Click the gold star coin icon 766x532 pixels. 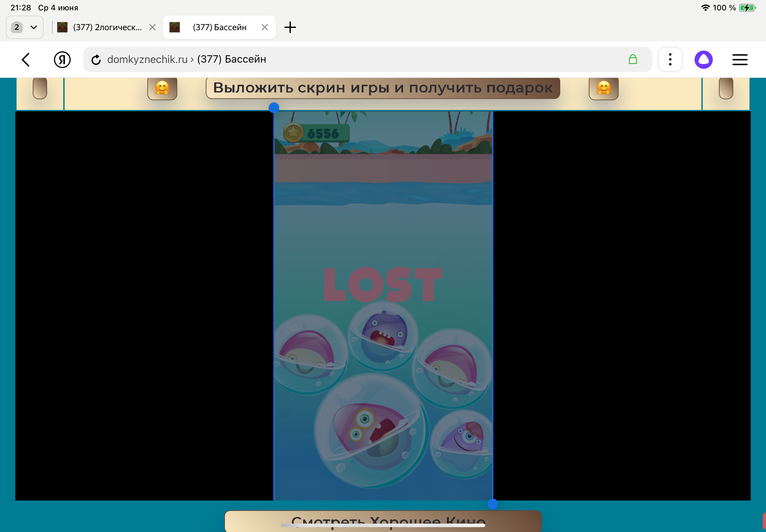tap(293, 133)
